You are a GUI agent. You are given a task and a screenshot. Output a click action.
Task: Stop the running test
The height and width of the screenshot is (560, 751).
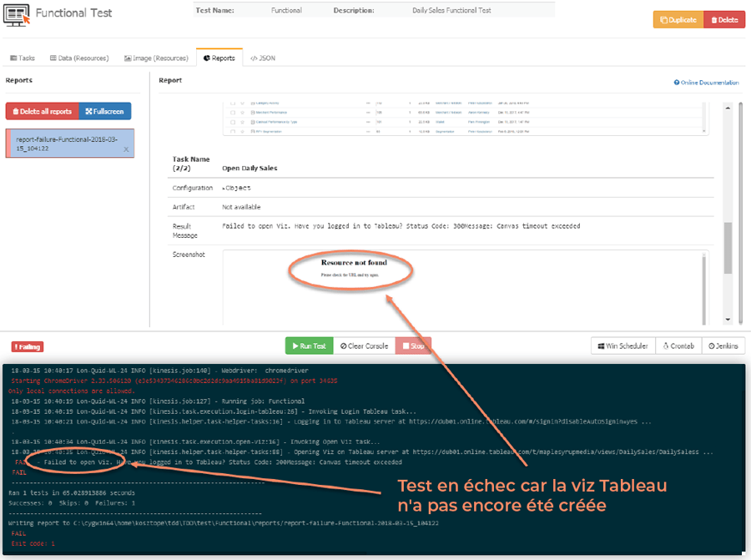(413, 346)
